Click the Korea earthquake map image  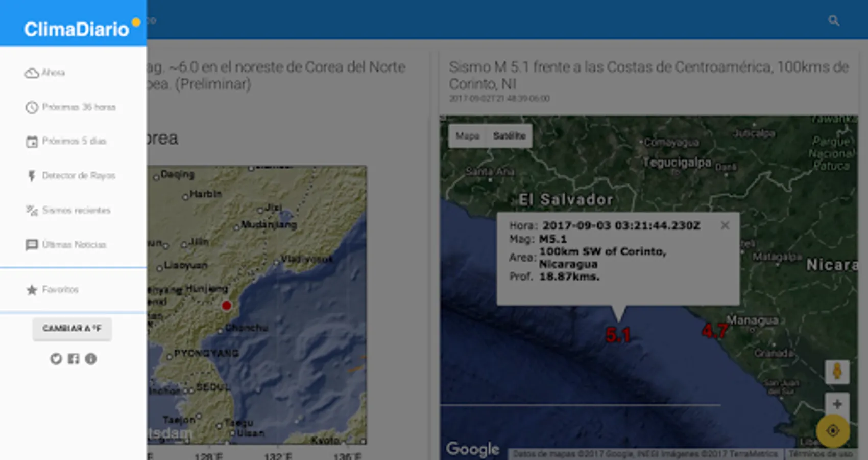point(257,305)
